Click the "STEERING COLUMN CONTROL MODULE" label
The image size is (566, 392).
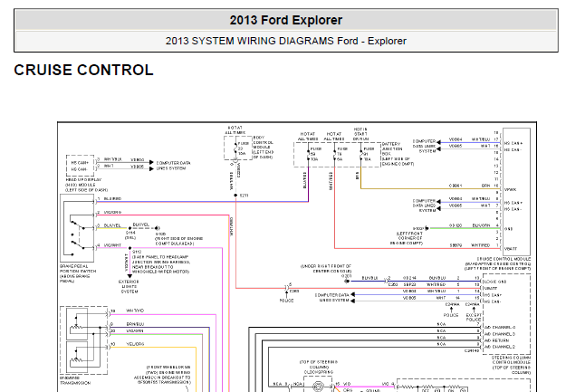[x=511, y=360]
